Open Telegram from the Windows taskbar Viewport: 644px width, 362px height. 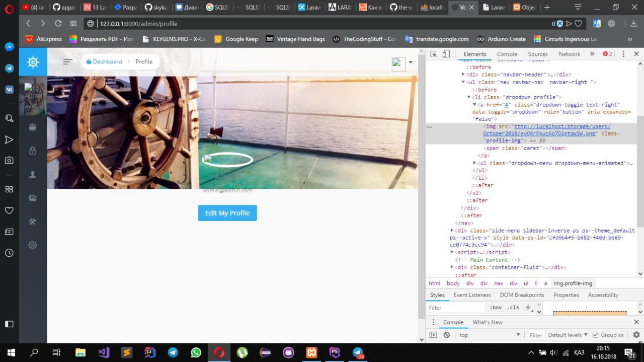[173, 352]
